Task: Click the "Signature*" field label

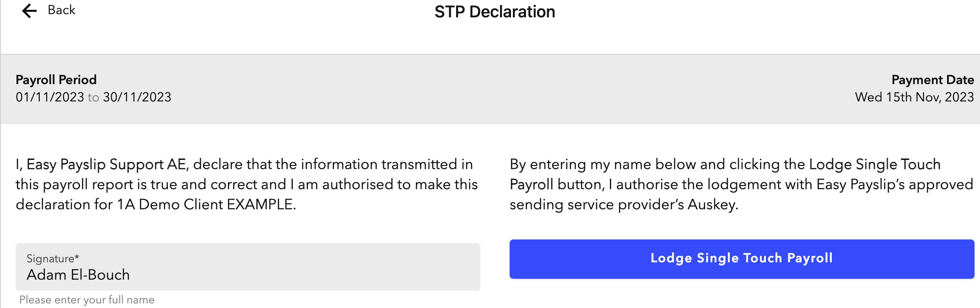Action: (x=53, y=259)
